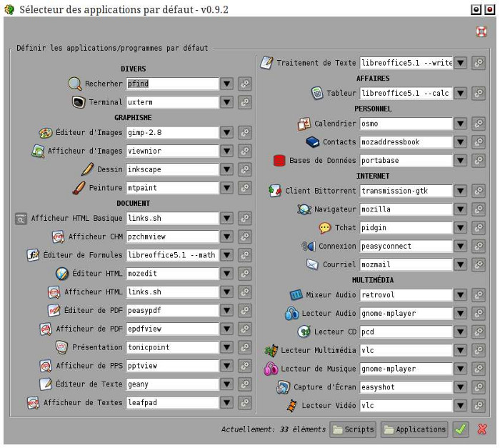500x448 pixels.
Task: Click the gear icon beside Éditeur d'Images
Action: tap(245, 133)
